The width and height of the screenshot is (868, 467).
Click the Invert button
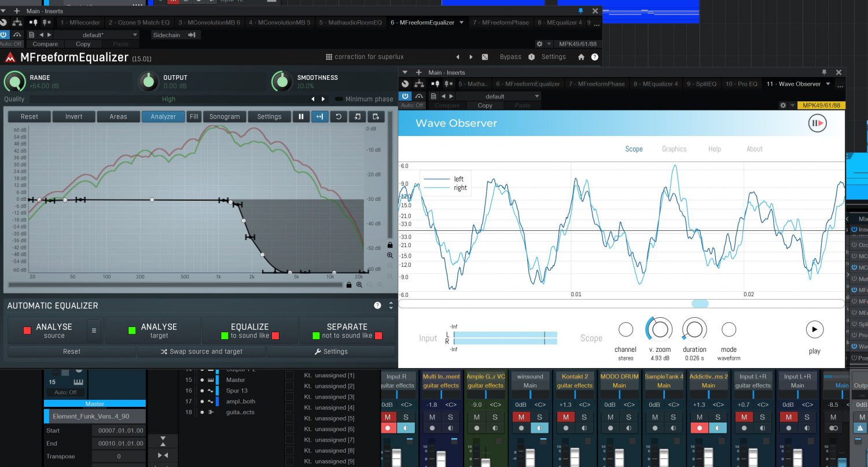[74, 116]
